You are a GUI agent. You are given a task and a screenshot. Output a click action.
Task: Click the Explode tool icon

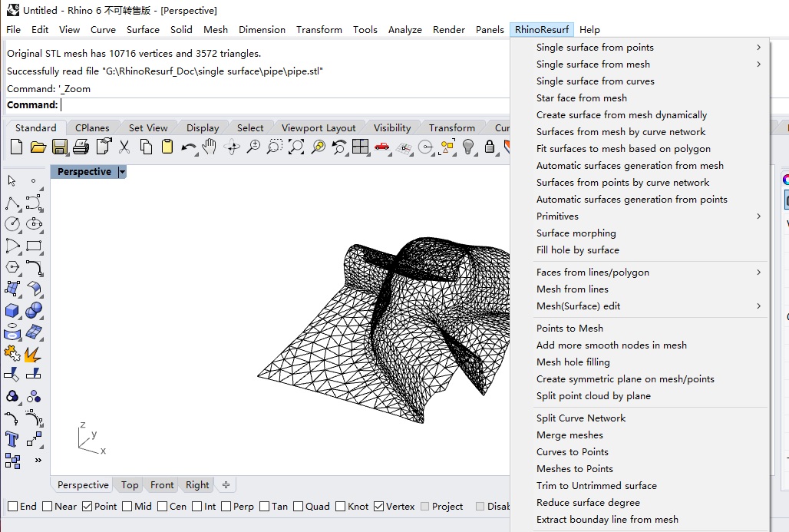tap(33, 354)
